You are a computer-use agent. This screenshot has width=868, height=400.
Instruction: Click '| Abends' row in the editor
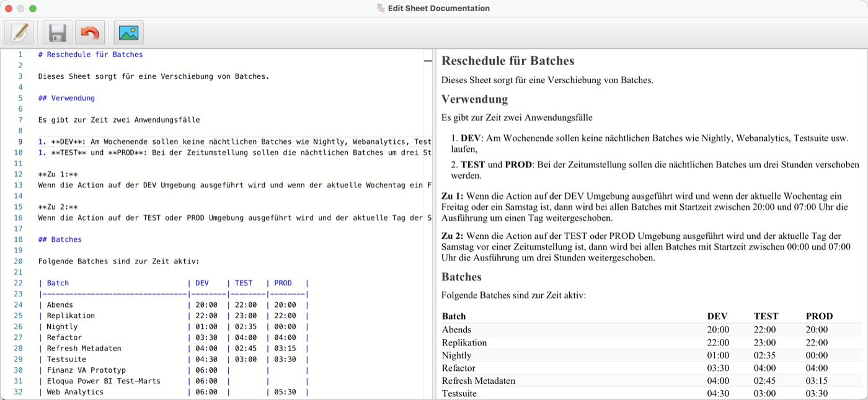point(174,304)
